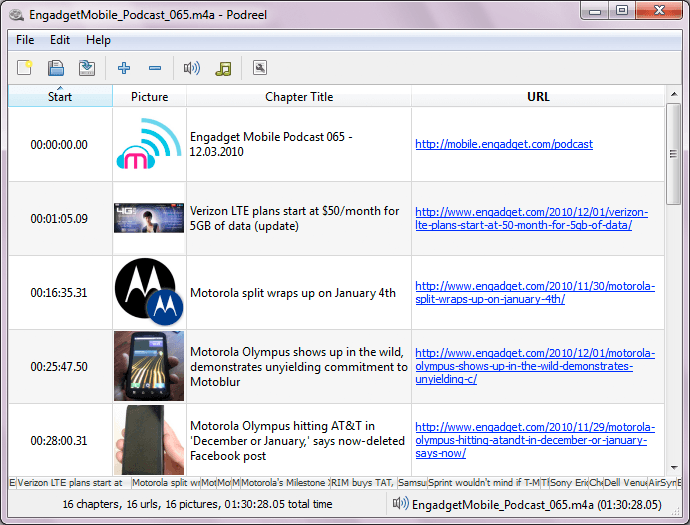Screen dimensions: 690x525
Task: Click the Chapter Title column header
Action: (299, 96)
